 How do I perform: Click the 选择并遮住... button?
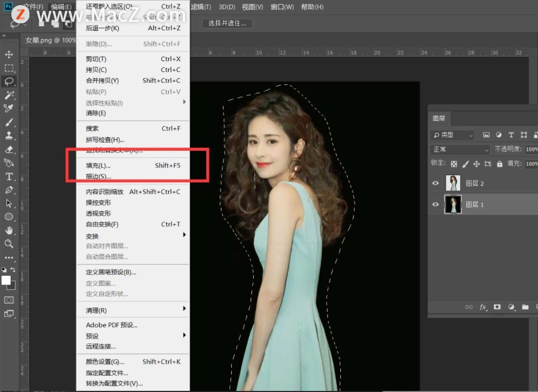pos(227,23)
